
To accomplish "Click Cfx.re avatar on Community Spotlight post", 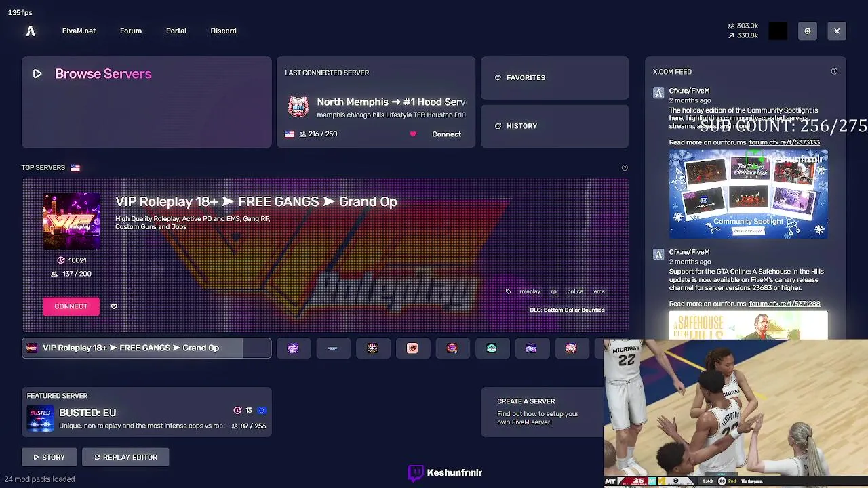I will (x=658, y=94).
